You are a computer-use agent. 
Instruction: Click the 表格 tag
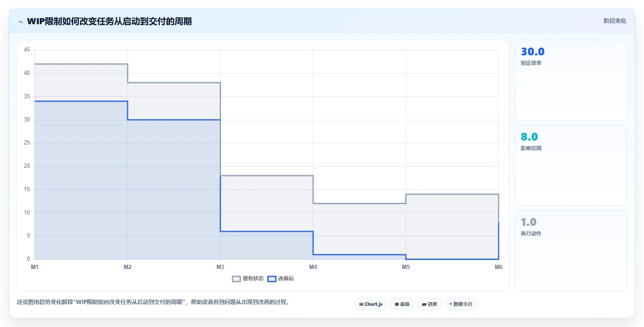coord(402,304)
